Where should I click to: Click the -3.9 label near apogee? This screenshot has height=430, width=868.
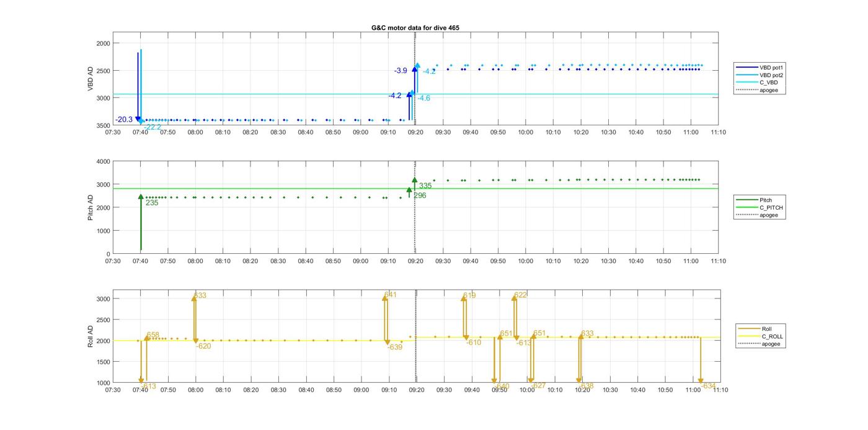[401, 71]
